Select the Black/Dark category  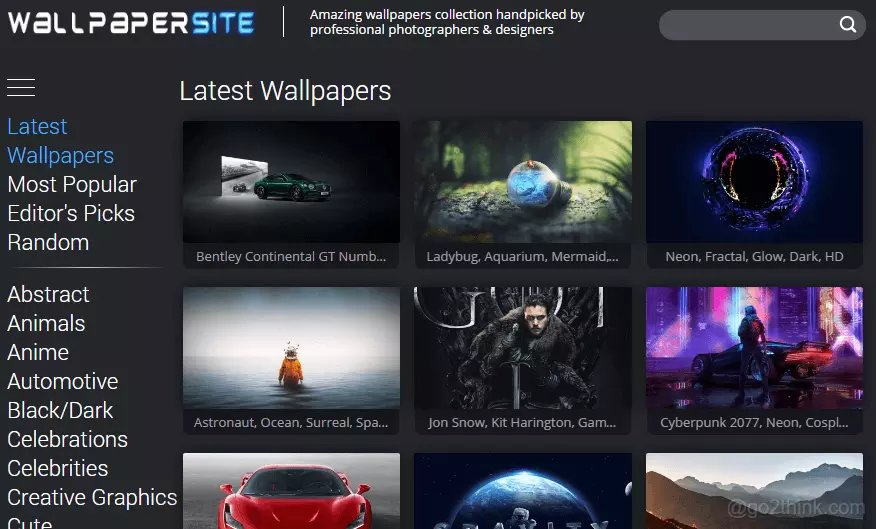tap(60, 411)
